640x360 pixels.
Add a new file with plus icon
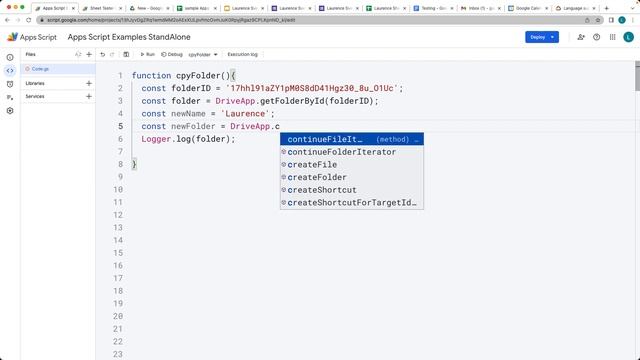pyautogui.click(x=89, y=54)
